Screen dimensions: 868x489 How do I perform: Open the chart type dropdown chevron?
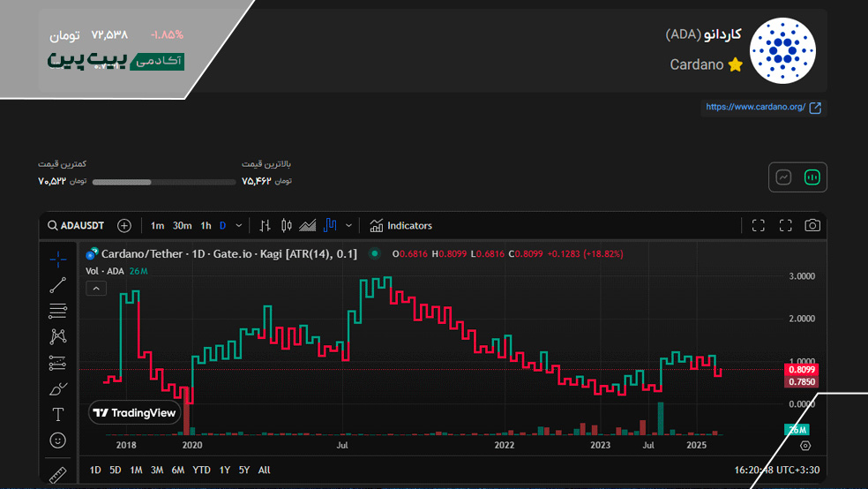point(349,225)
